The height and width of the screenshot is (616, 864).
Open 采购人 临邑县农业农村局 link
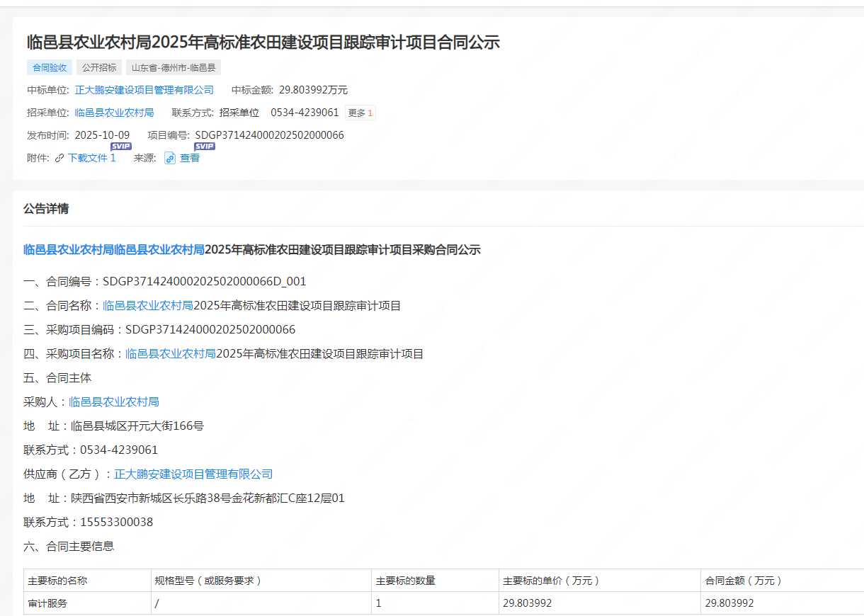point(114,402)
